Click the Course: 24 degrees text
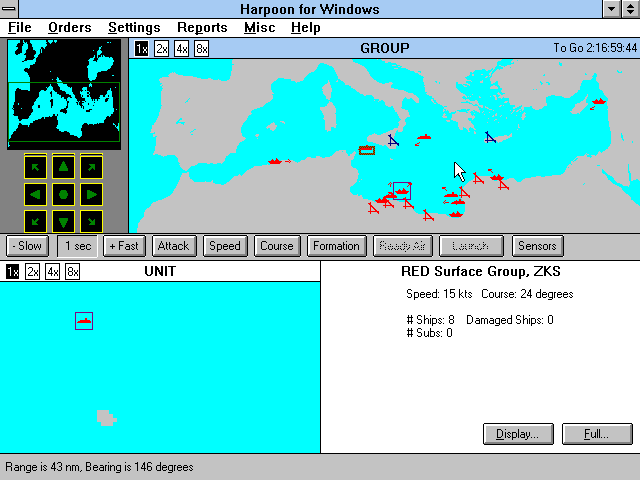Screen dimensions: 640x480 pyautogui.click(x=527, y=294)
